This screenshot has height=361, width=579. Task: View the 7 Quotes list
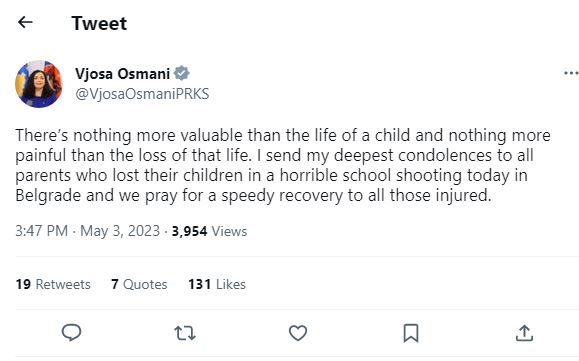(x=139, y=284)
